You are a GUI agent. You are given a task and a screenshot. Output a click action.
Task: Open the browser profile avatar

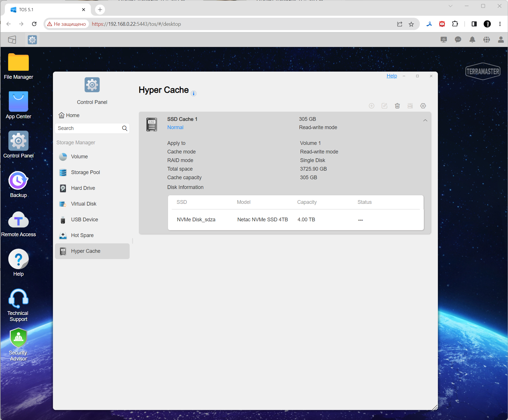(x=487, y=24)
